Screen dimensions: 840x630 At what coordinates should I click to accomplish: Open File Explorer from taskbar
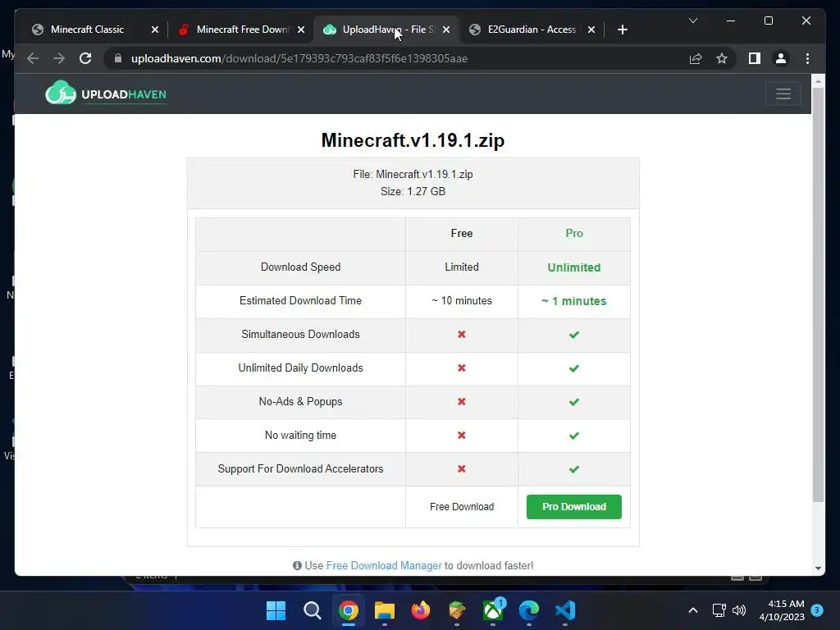[384, 610]
